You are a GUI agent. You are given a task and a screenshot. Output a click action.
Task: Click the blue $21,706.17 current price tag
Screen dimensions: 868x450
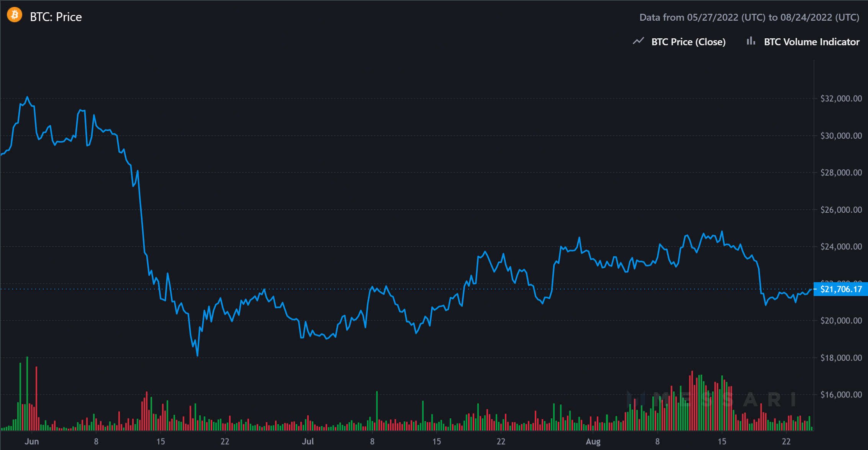(x=841, y=289)
